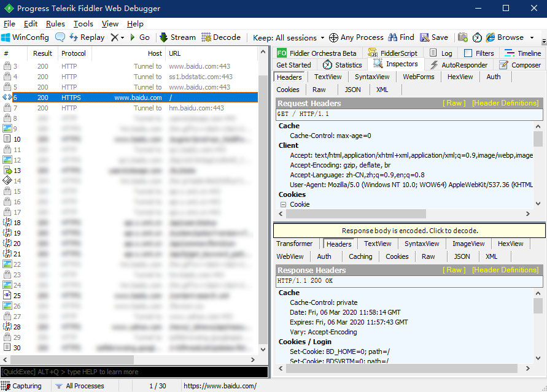Click Header Definitions link in Response Headers

(505, 270)
